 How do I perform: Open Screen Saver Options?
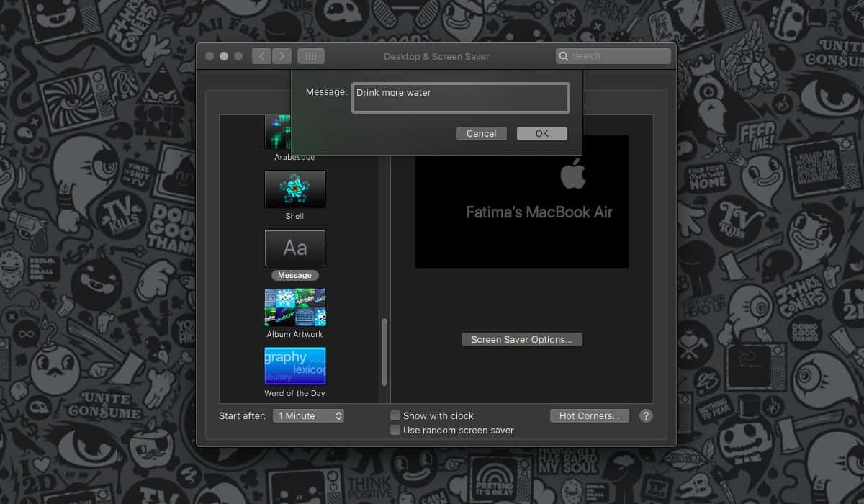point(521,339)
